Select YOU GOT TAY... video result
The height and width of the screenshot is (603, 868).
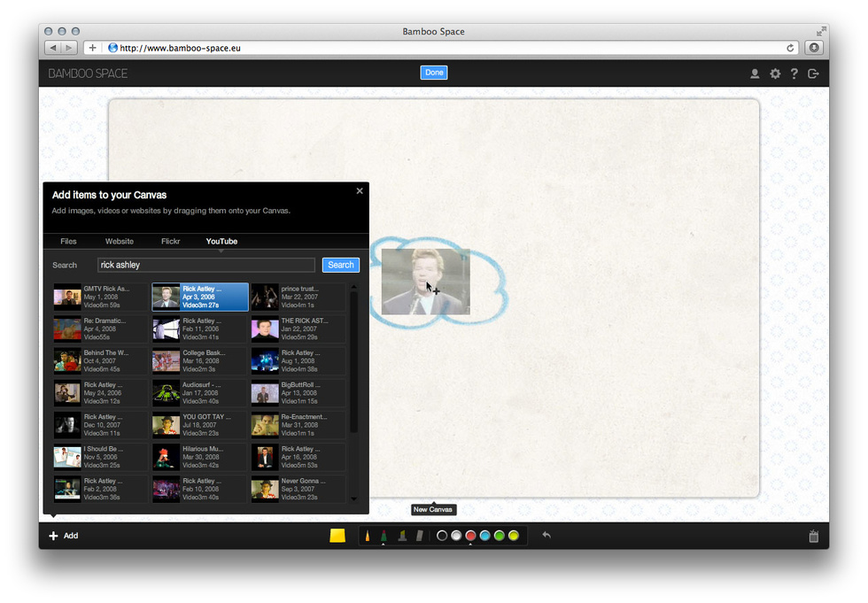(200, 425)
